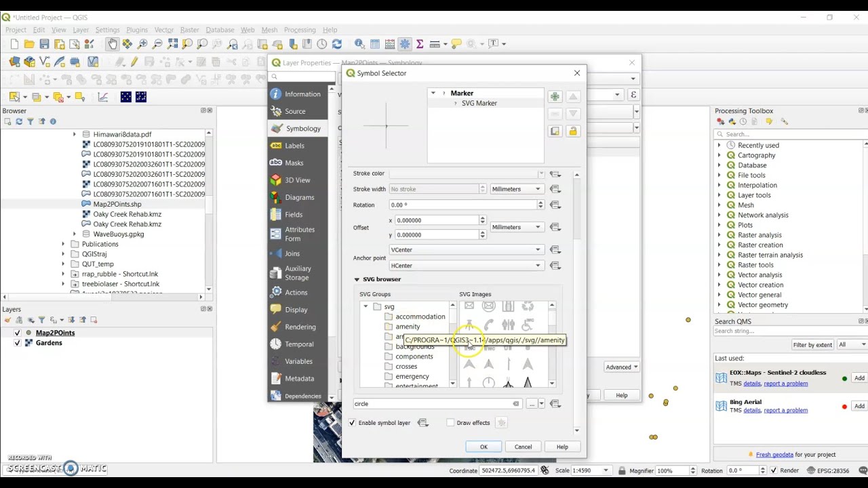Open the Processing Toolbox gear icon
The image size is (868, 488).
click(x=405, y=44)
